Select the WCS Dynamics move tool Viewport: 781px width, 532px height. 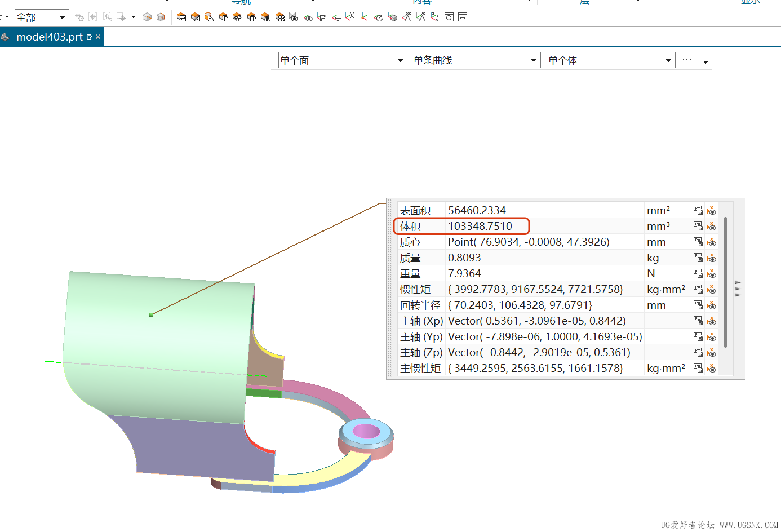(336, 17)
